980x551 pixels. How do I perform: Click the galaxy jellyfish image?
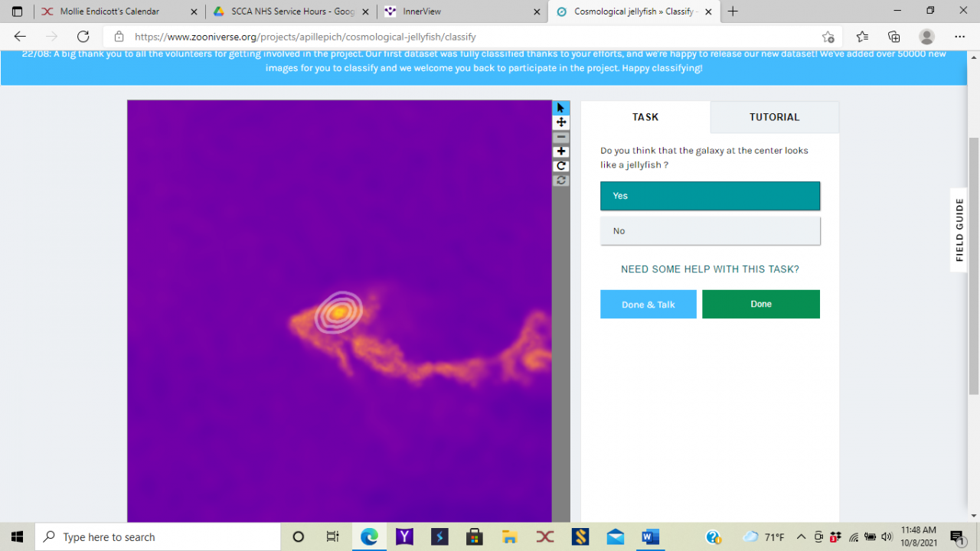point(339,311)
